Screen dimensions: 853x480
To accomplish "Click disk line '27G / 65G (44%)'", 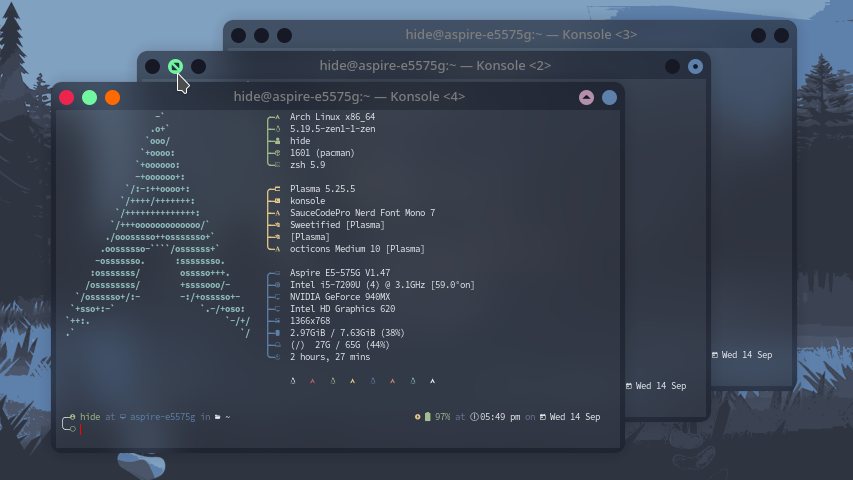I will click(x=339, y=344).
